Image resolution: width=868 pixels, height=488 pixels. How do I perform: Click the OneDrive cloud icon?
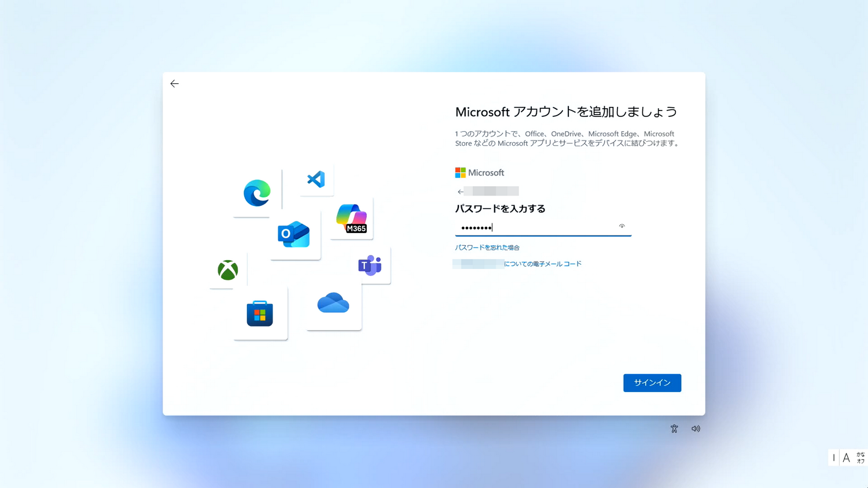coord(333,303)
